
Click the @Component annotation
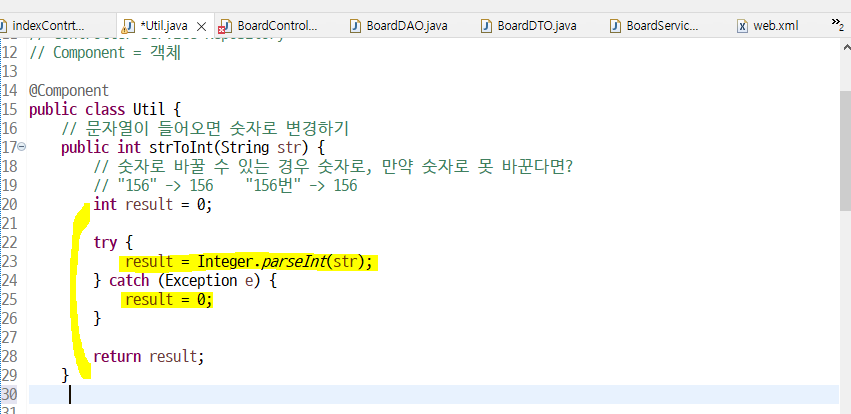pos(69,90)
